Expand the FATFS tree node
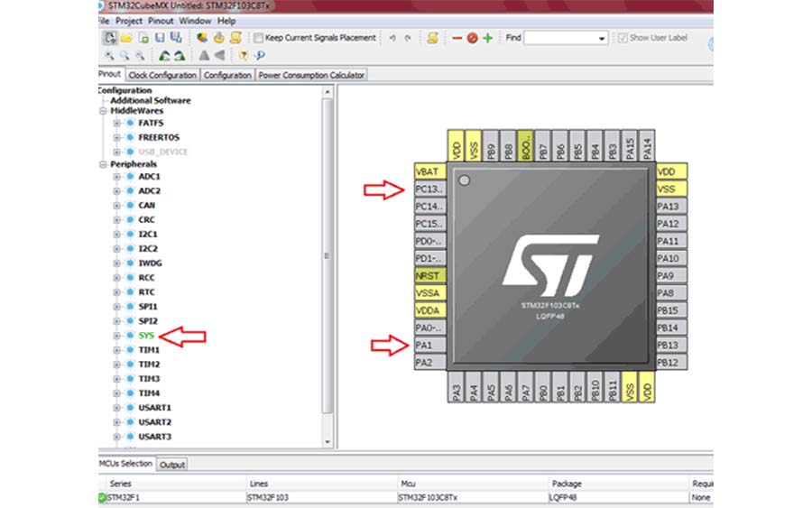The height and width of the screenshot is (508, 812). pyautogui.click(x=116, y=124)
